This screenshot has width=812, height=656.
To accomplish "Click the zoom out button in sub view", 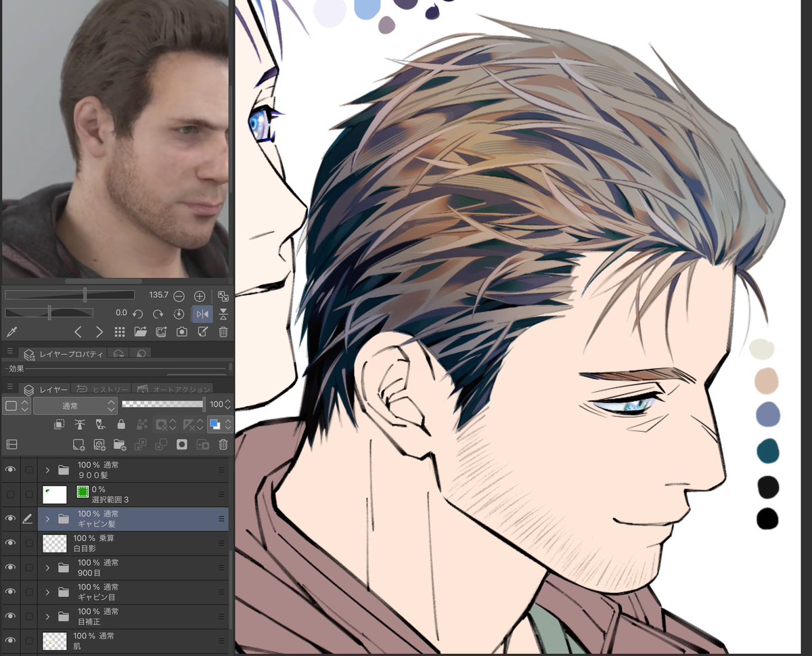I will tap(179, 297).
